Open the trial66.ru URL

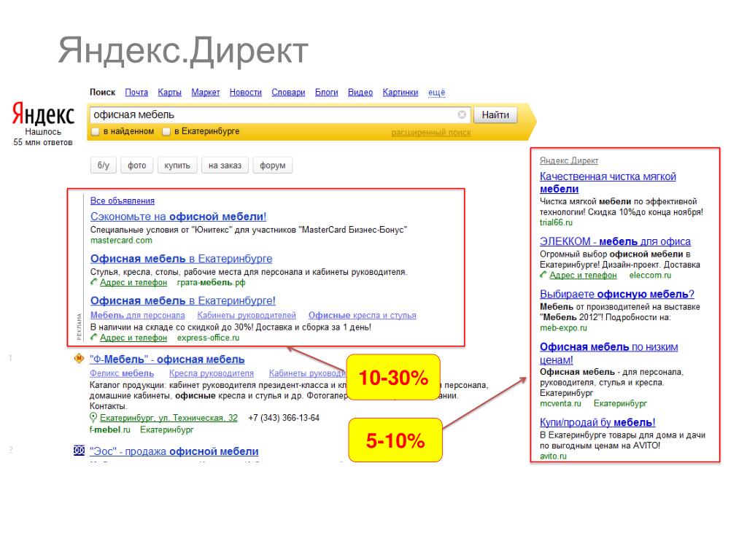click(x=556, y=222)
